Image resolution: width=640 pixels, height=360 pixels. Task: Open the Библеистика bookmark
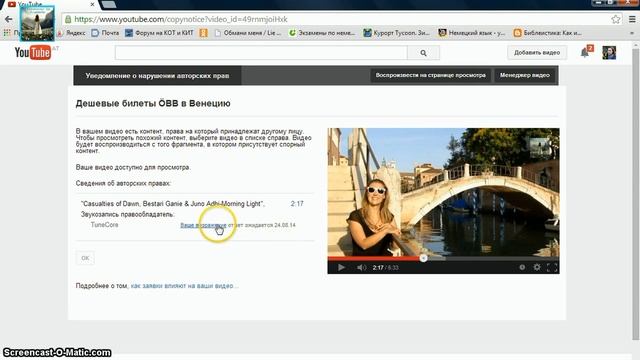pos(547,33)
